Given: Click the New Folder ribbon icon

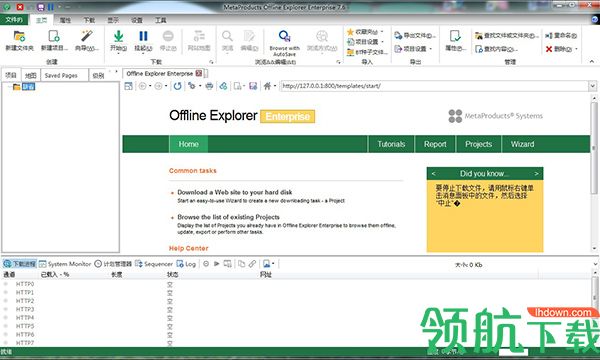Looking at the screenshot, I should click(x=19, y=36).
